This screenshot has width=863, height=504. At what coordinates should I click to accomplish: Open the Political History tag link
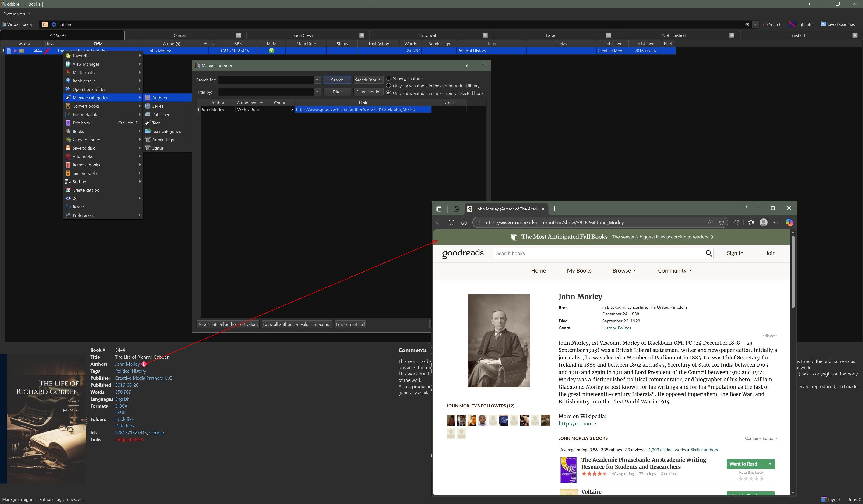[130, 371]
